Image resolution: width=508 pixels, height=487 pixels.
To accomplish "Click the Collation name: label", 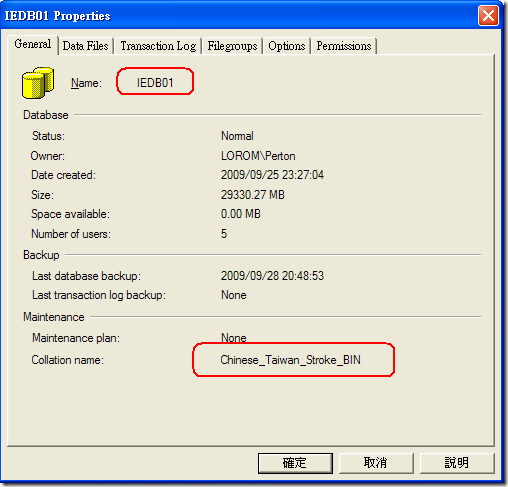I will tap(67, 360).
